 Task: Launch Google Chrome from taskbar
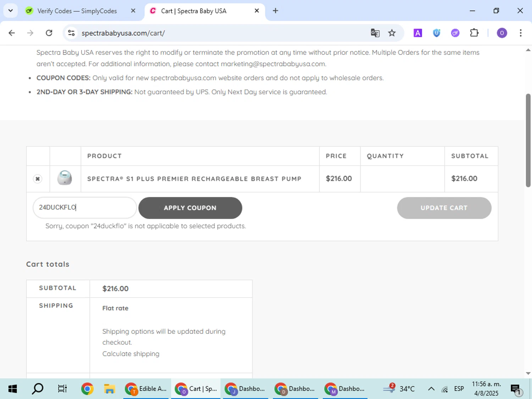pyautogui.click(x=87, y=389)
